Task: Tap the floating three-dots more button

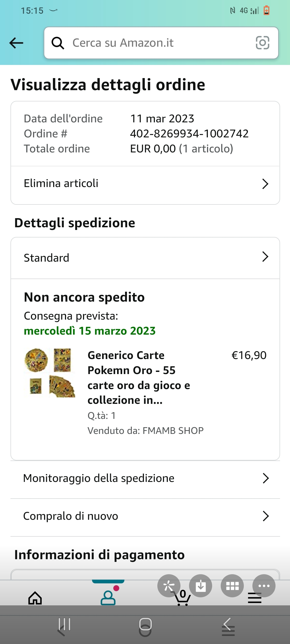Action: pyautogui.click(x=264, y=586)
